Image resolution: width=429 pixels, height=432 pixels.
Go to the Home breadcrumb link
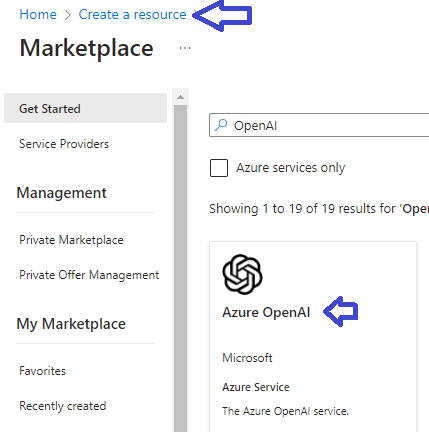[x=38, y=14]
